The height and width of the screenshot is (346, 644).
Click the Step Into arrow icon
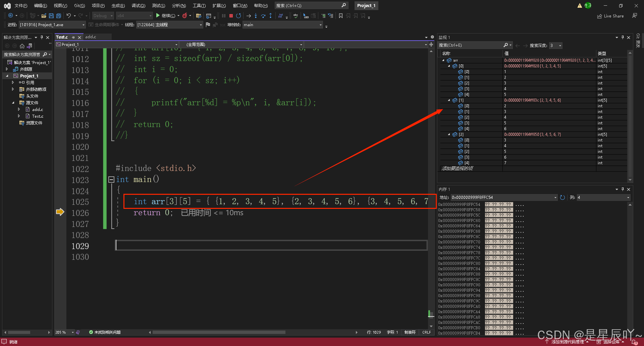pyautogui.click(x=256, y=16)
